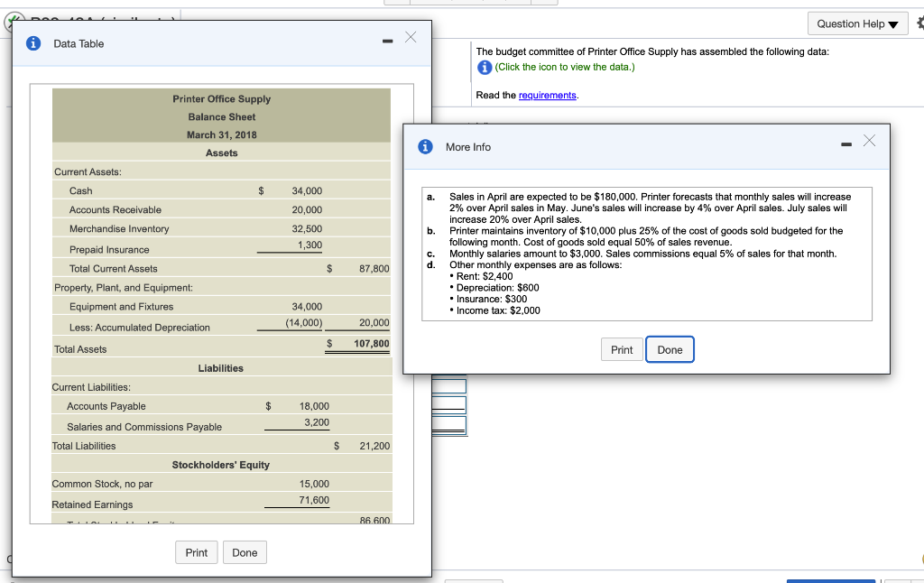924x583 pixels.
Task: Select the Retained Earnings value 71,600
Action: [314, 500]
